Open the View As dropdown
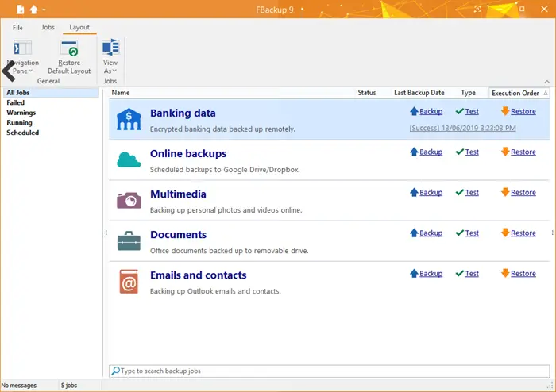Image resolution: width=556 pixels, height=392 pixels. click(x=110, y=57)
